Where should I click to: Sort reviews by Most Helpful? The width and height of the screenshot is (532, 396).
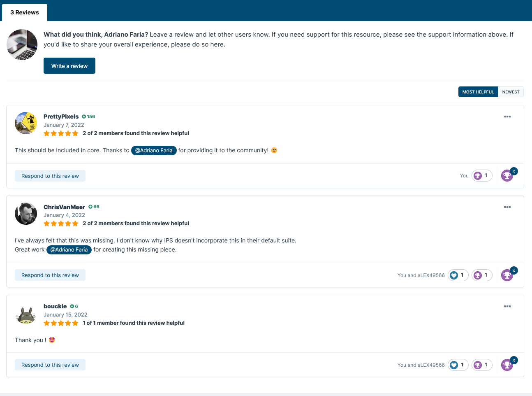(478, 92)
